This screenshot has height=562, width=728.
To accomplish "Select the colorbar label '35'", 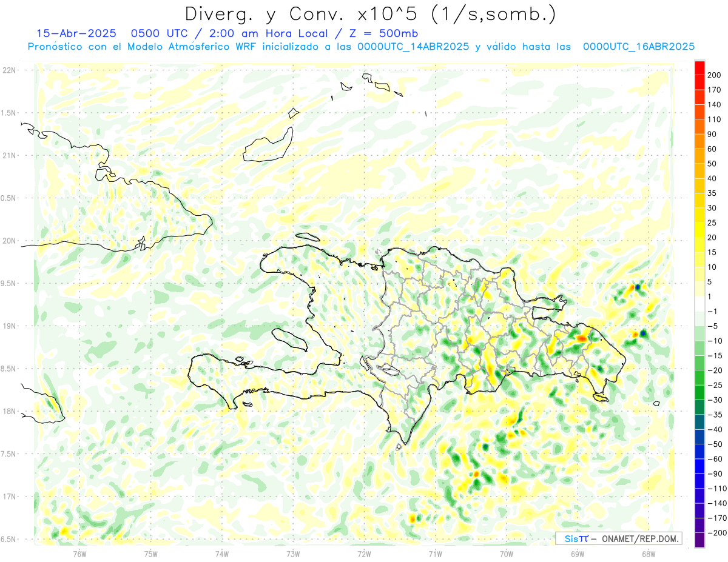I will (713, 193).
